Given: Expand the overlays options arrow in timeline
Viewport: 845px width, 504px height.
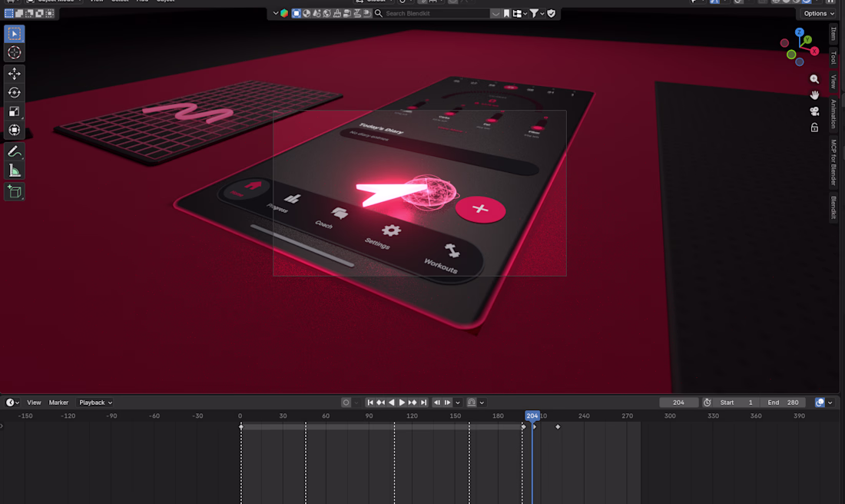Looking at the screenshot, I should (830, 403).
